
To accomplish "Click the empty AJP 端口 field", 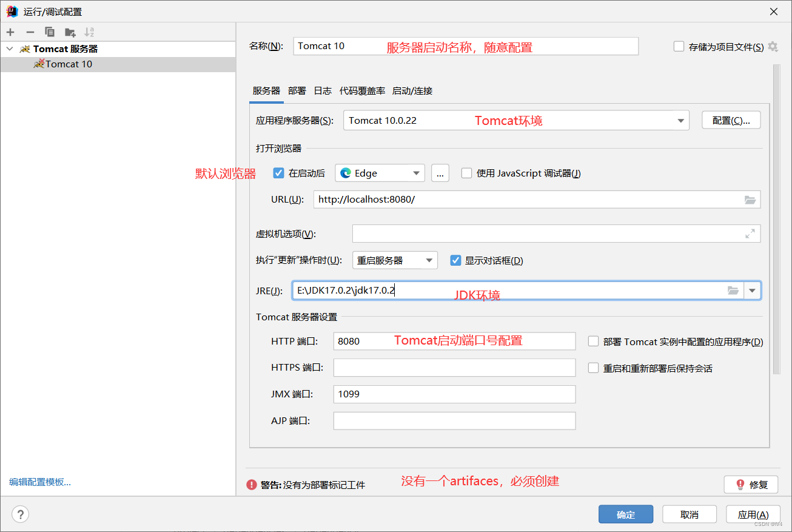I will click(454, 421).
